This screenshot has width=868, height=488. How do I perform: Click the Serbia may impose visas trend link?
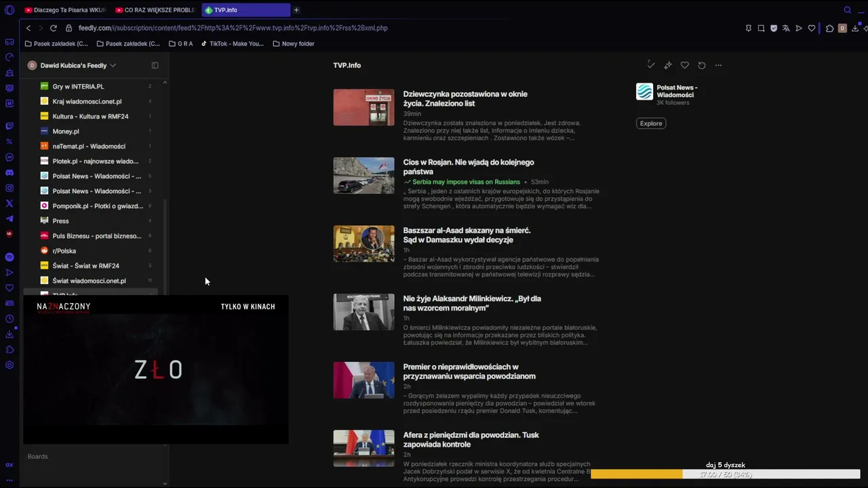pyautogui.click(x=466, y=182)
